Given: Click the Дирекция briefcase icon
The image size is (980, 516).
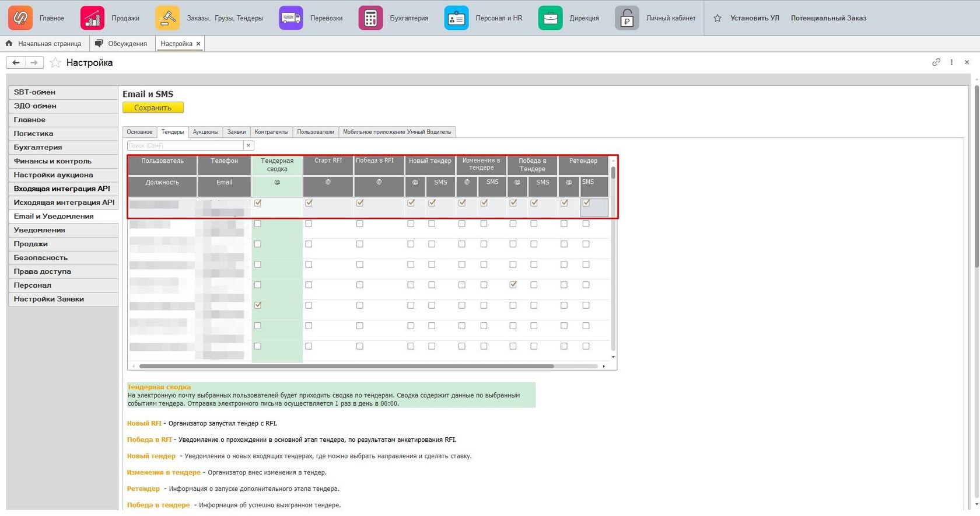Looking at the screenshot, I should [550, 18].
